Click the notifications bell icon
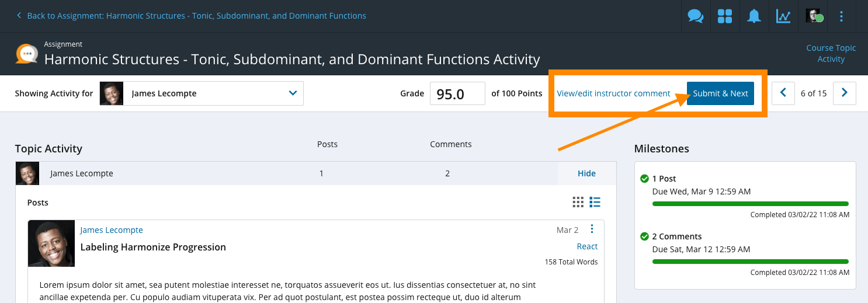Viewport: 868px width, 303px height. click(x=754, y=16)
